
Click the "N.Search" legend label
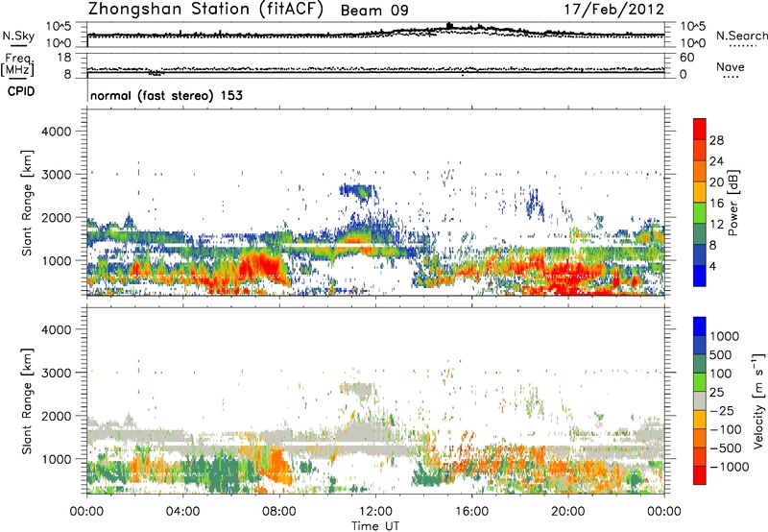[x=741, y=36]
